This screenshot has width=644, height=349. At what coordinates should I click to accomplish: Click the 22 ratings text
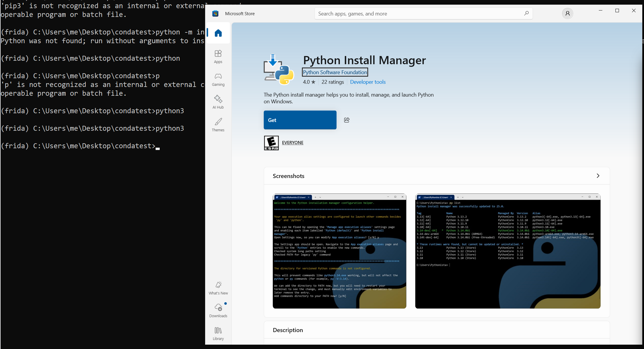click(x=332, y=82)
